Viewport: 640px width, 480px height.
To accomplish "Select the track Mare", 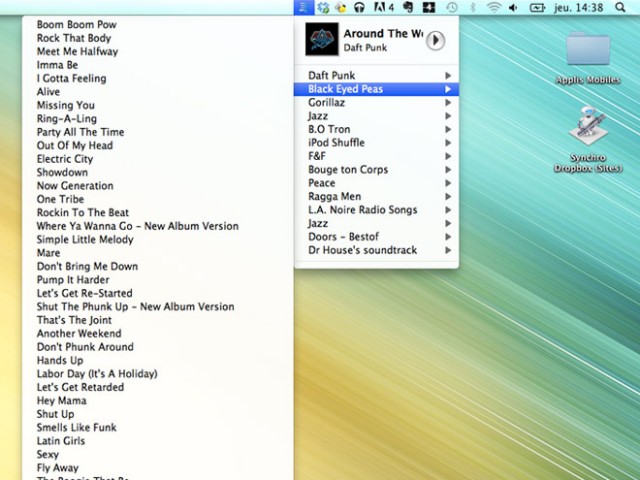I will [158, 253].
